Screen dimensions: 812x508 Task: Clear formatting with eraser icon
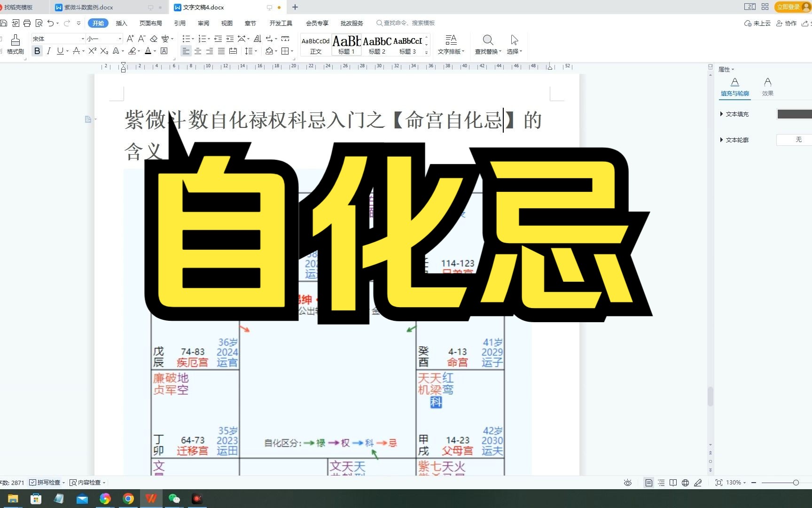pyautogui.click(x=154, y=39)
